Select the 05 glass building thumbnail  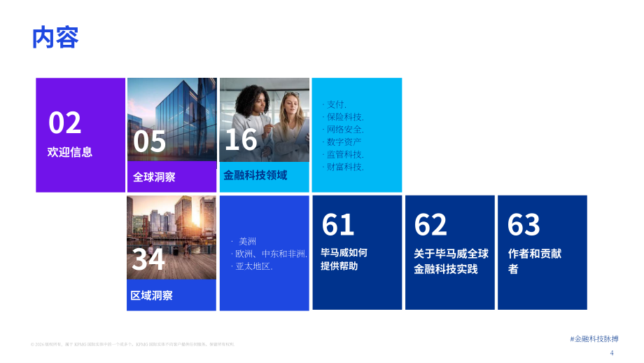[172, 119]
